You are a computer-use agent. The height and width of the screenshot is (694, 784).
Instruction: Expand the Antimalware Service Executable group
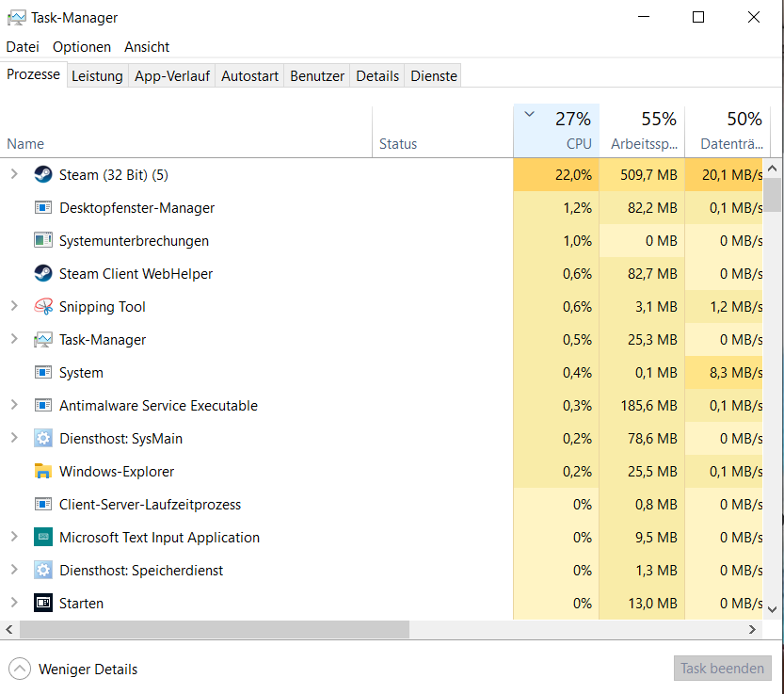[14, 405]
